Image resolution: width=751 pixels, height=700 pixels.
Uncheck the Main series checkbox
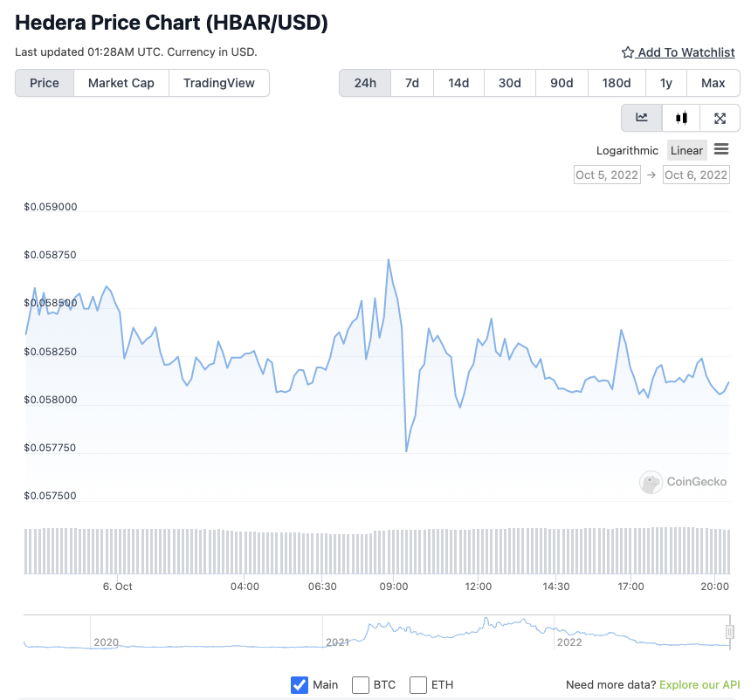pyautogui.click(x=300, y=684)
